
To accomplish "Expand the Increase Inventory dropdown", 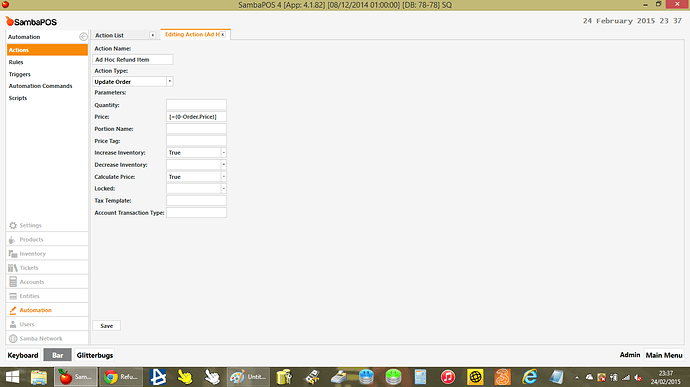I will [x=224, y=153].
